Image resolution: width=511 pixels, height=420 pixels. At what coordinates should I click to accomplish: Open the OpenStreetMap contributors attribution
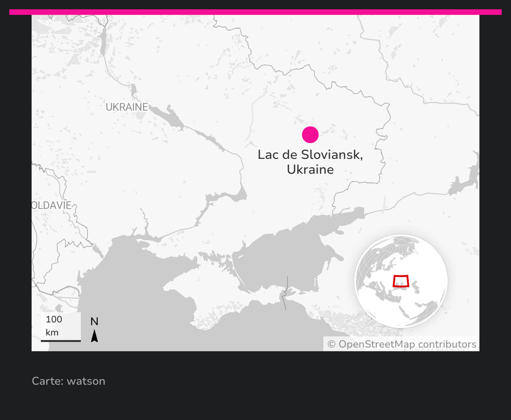coord(402,344)
